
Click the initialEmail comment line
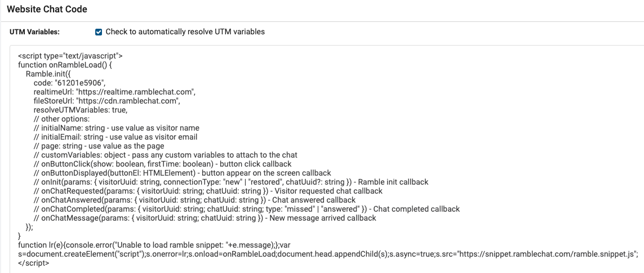click(x=116, y=137)
